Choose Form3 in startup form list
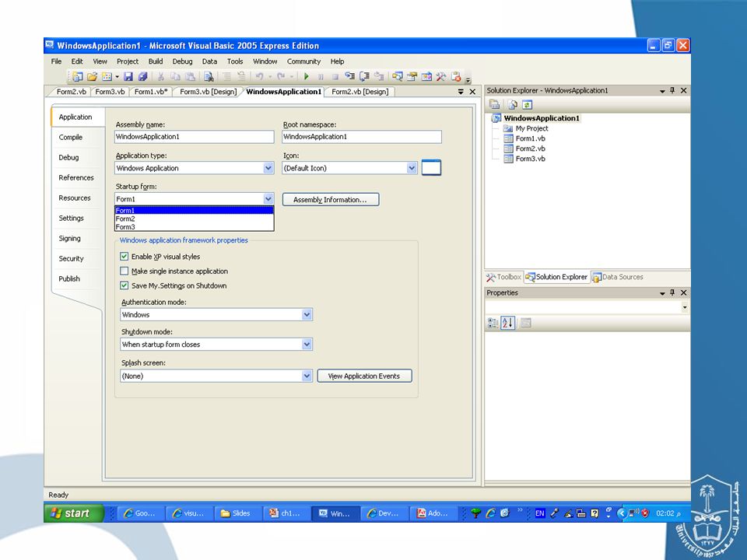This screenshot has height=560, width=747. (x=194, y=227)
